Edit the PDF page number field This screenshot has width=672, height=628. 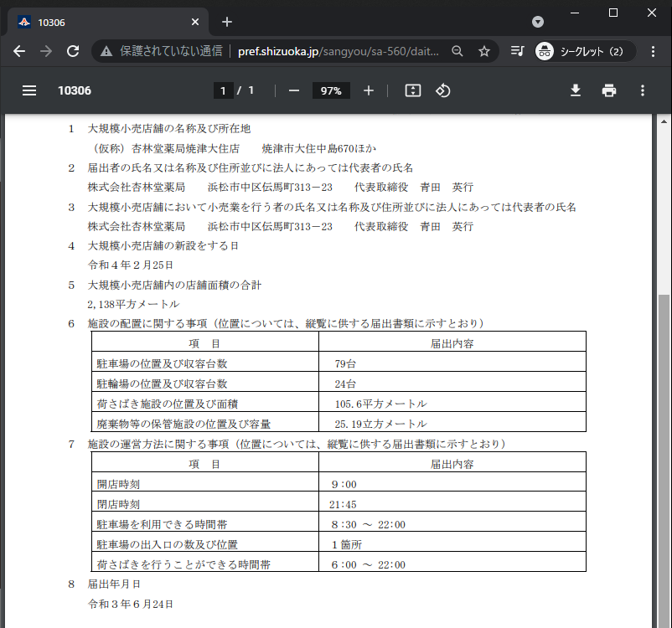[x=223, y=90]
